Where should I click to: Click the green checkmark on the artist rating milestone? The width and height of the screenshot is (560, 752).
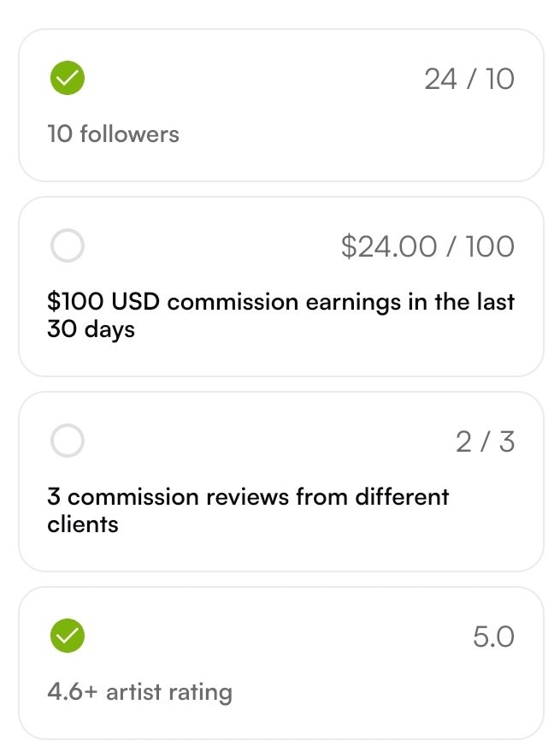[68, 636]
